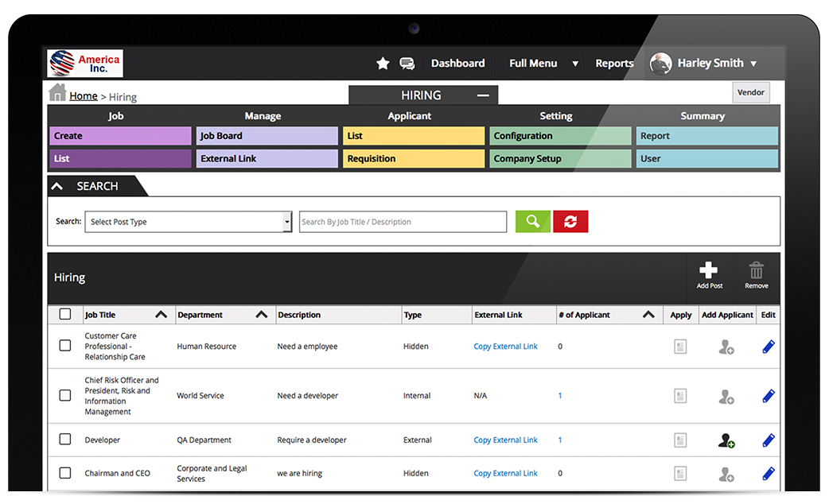Viewport: 829px width, 504px height.
Task: Minimize the HIRING panel dash icon
Action: point(483,95)
